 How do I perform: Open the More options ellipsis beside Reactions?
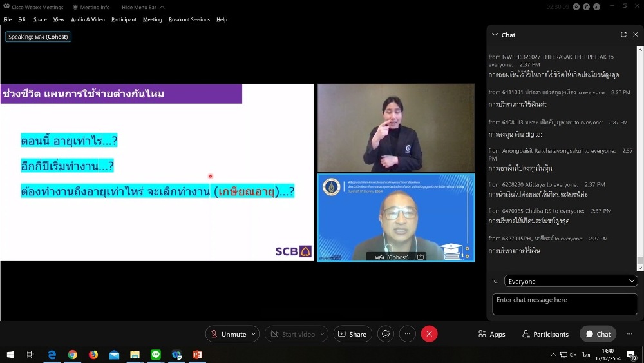407,334
